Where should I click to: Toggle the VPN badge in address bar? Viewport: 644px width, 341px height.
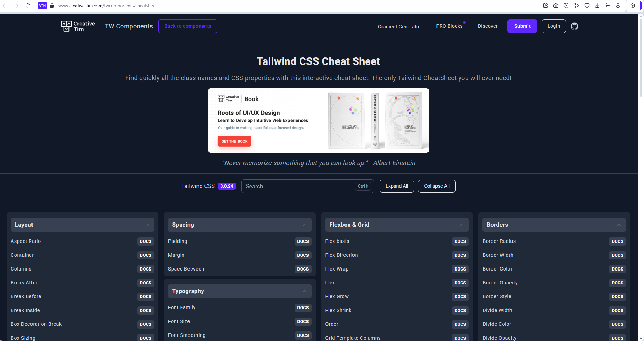point(43,6)
